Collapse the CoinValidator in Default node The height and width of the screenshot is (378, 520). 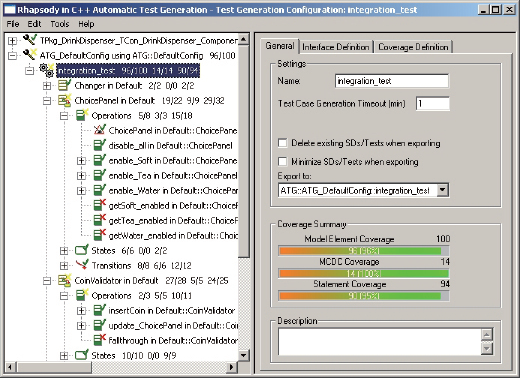(x=47, y=281)
